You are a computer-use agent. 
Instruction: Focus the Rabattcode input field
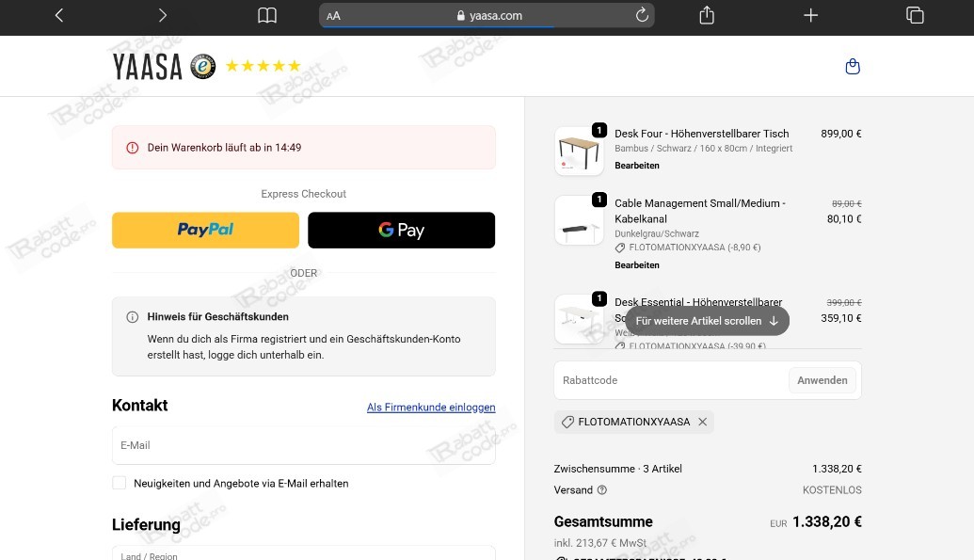coord(671,380)
